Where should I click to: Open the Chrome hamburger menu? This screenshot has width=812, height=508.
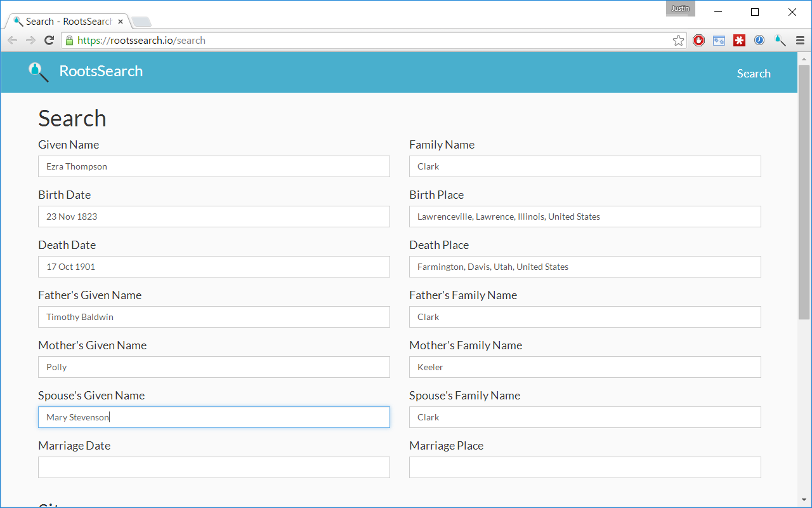click(x=800, y=41)
